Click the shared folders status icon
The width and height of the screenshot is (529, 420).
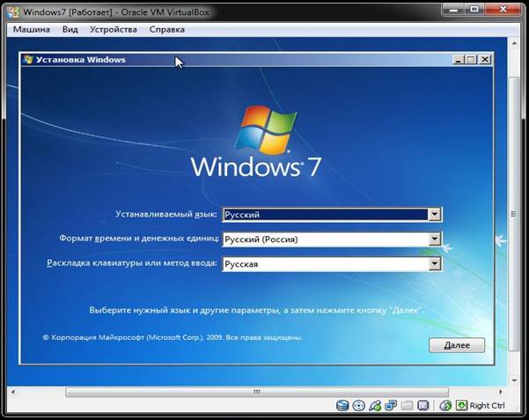[408, 405]
